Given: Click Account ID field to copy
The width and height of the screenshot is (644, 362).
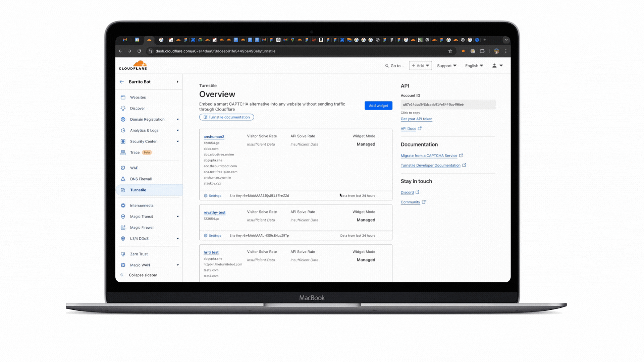Looking at the screenshot, I should [x=447, y=105].
